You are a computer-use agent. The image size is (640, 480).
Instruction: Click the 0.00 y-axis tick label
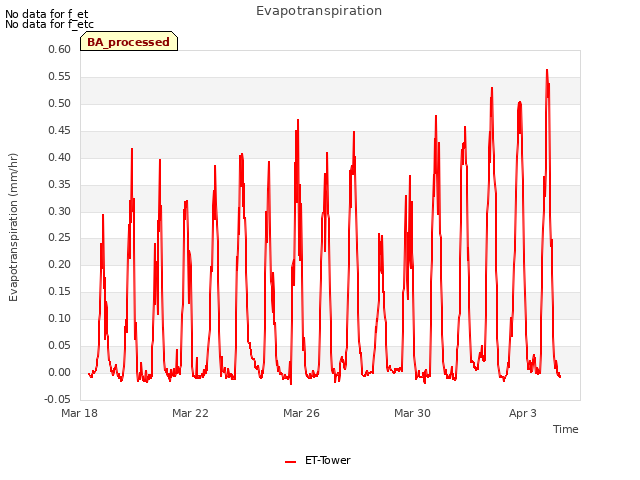pos(60,372)
